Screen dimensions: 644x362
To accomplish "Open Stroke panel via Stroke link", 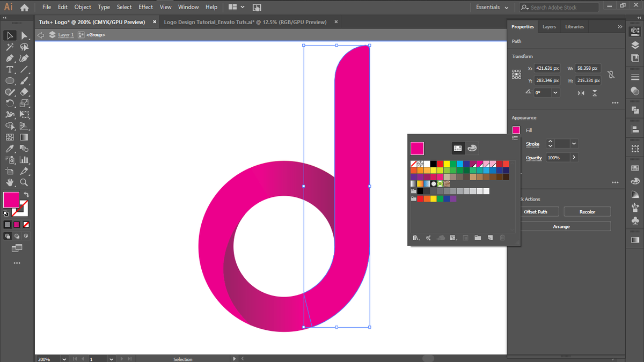I will (532, 144).
